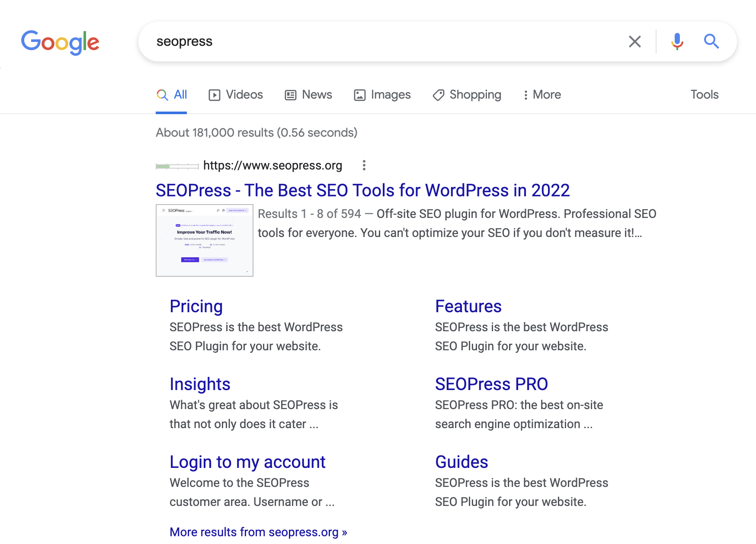Click the site favicon beside the URL
756x544 pixels.
click(177, 166)
